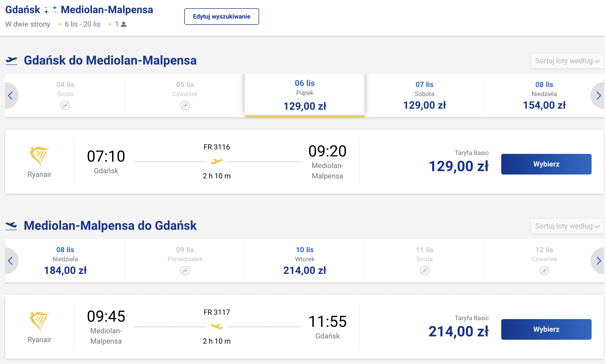Click the no-flight icon under 04 lis Środa
This screenshot has height=364, width=605.
[x=65, y=105]
